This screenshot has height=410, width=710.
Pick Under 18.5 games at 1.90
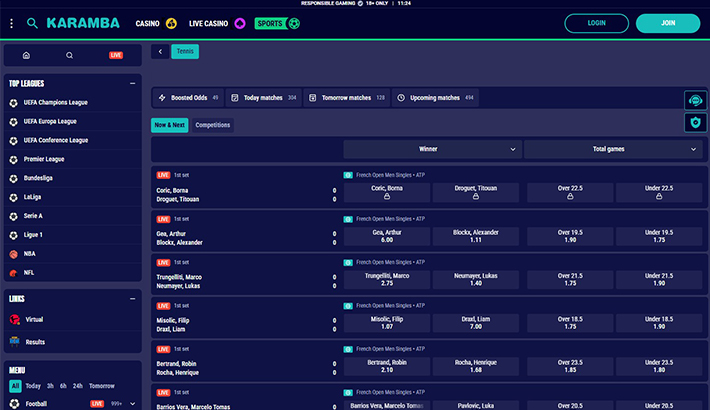[659, 323]
